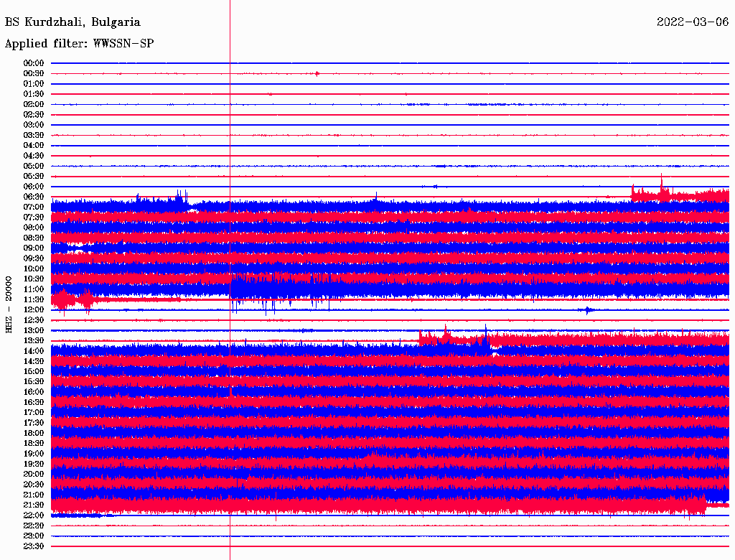Image resolution: width=735 pixels, height=560 pixels.
Task: Select the 14:00 time label
Action: [x=34, y=351]
